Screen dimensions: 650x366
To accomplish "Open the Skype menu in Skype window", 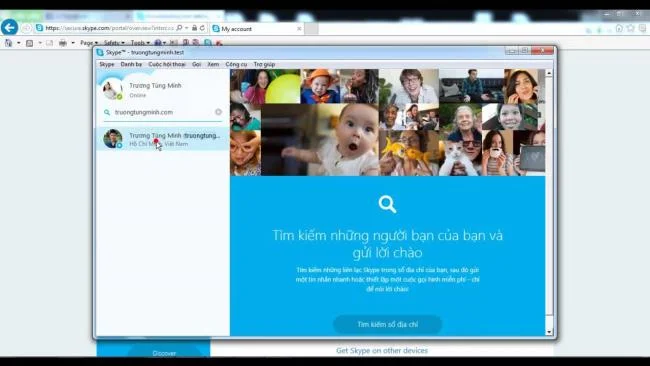I will pyautogui.click(x=107, y=64).
